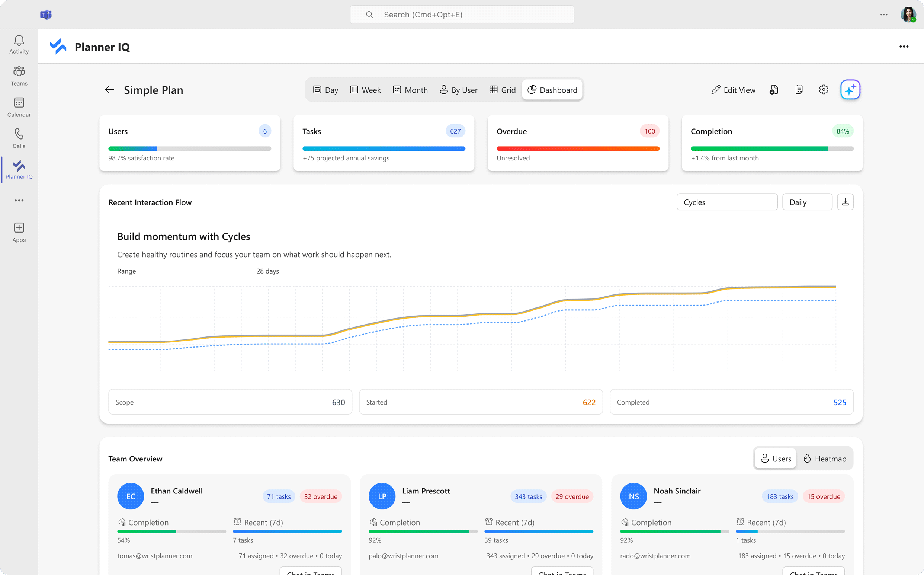Click the "28 days" range value
The image size is (924, 575).
pos(267,271)
